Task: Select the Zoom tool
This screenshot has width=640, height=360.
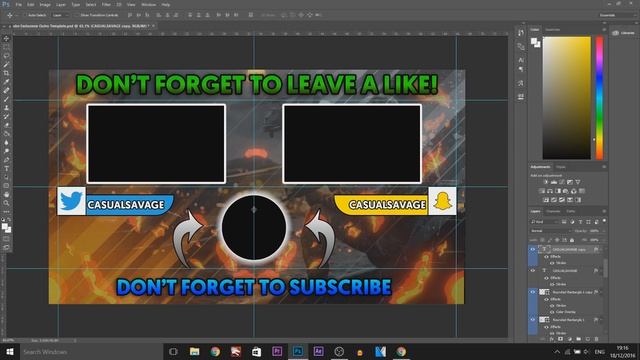Action: (x=6, y=203)
